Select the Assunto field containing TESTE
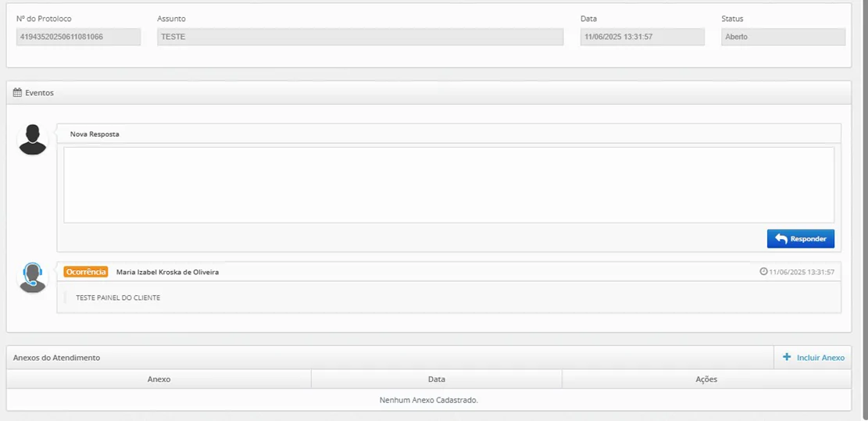 [x=360, y=37]
